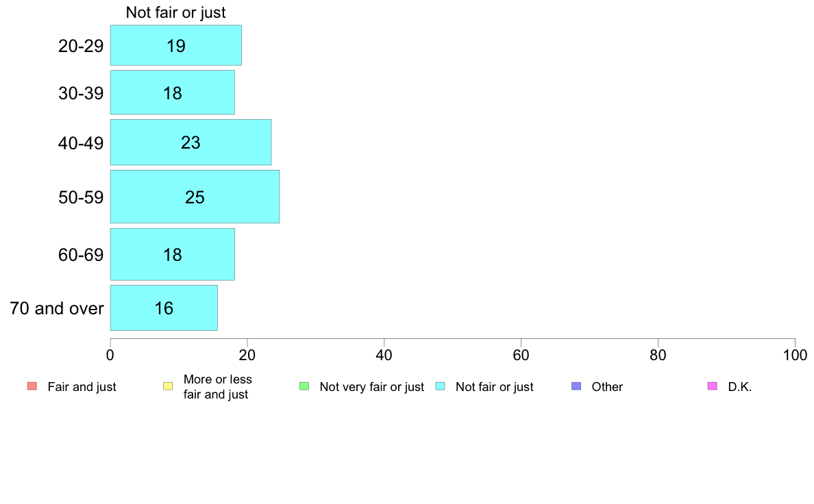Click the Not fair or just chart title
The image size is (814, 504).
tap(175, 12)
